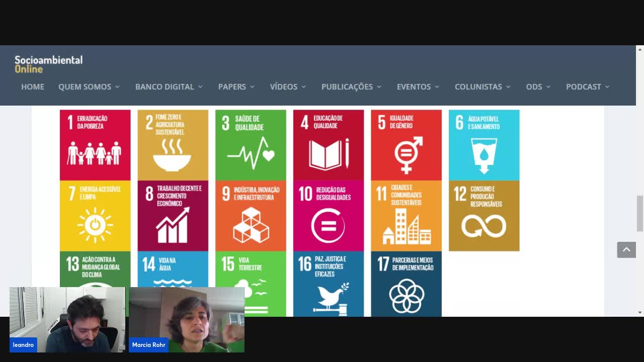This screenshot has width=644, height=362.
Task: Open SDG 14 Vida na Água tile
Action: pyautogui.click(x=173, y=269)
